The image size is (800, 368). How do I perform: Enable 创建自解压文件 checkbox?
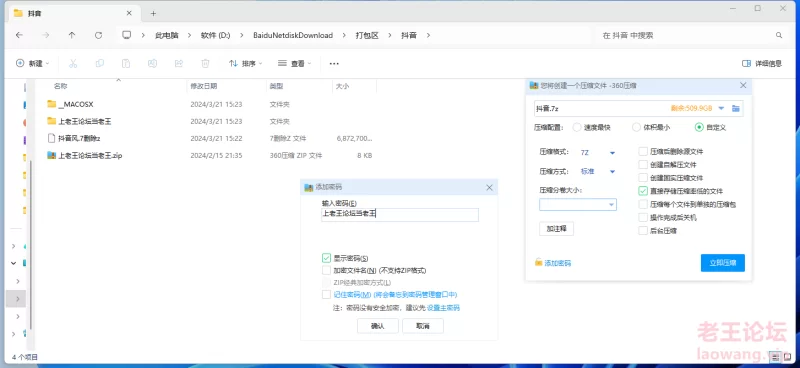[x=643, y=165]
